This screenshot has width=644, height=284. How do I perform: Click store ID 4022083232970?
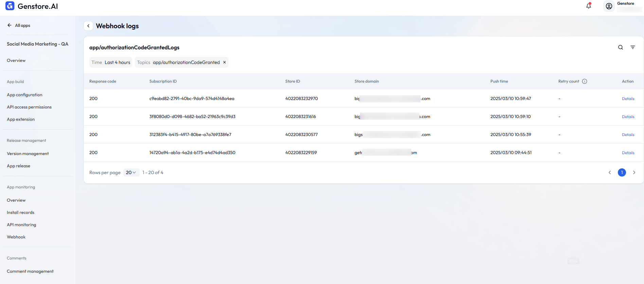coord(302,99)
